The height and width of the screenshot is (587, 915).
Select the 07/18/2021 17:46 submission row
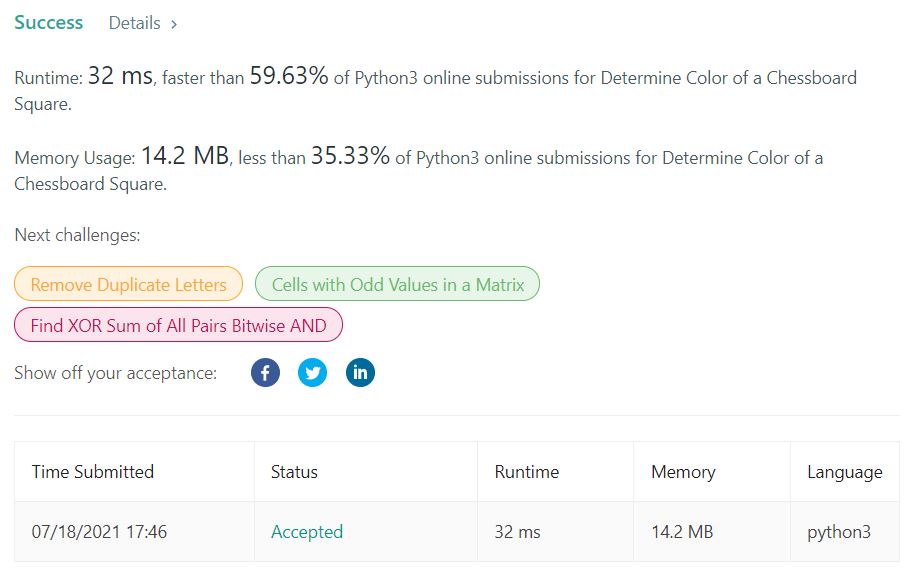pyautogui.click(x=99, y=532)
